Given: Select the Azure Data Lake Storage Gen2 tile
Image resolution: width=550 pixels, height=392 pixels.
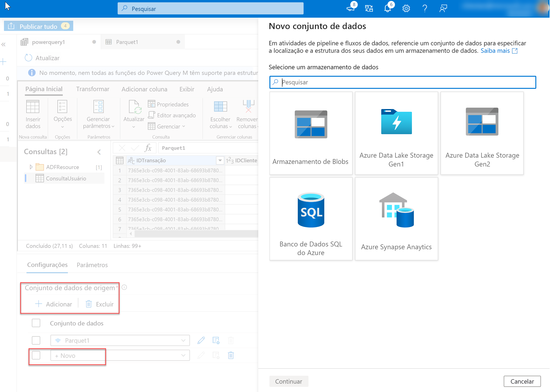Looking at the screenshot, I should pyautogui.click(x=482, y=133).
